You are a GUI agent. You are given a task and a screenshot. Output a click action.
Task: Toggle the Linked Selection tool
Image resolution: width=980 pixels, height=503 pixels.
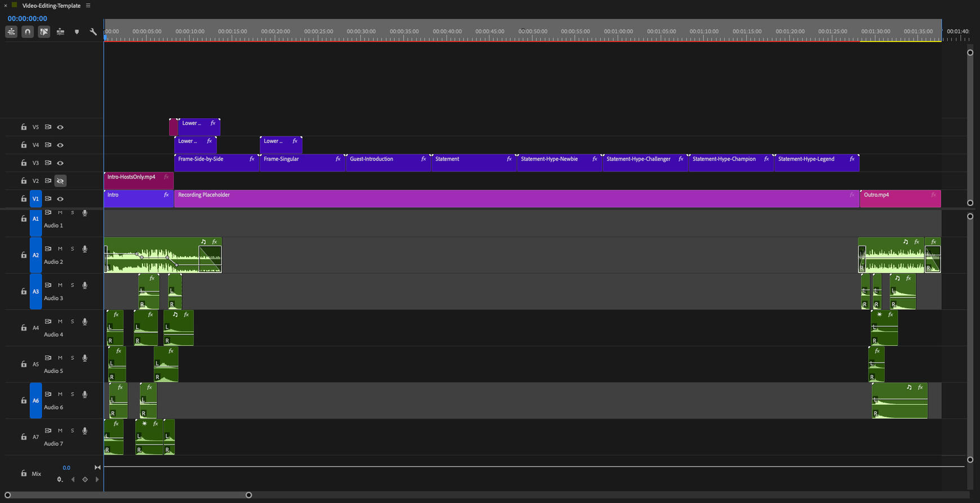click(44, 32)
